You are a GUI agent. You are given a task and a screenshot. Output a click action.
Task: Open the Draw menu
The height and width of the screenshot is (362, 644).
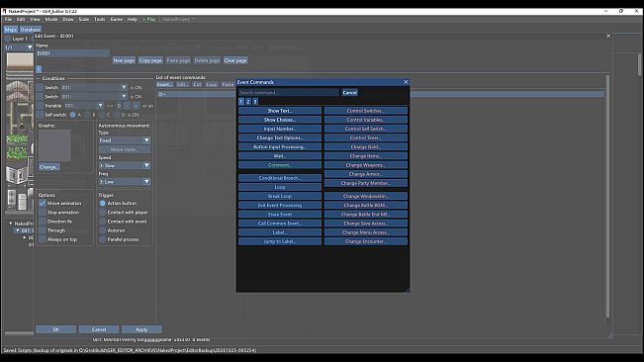click(x=68, y=20)
